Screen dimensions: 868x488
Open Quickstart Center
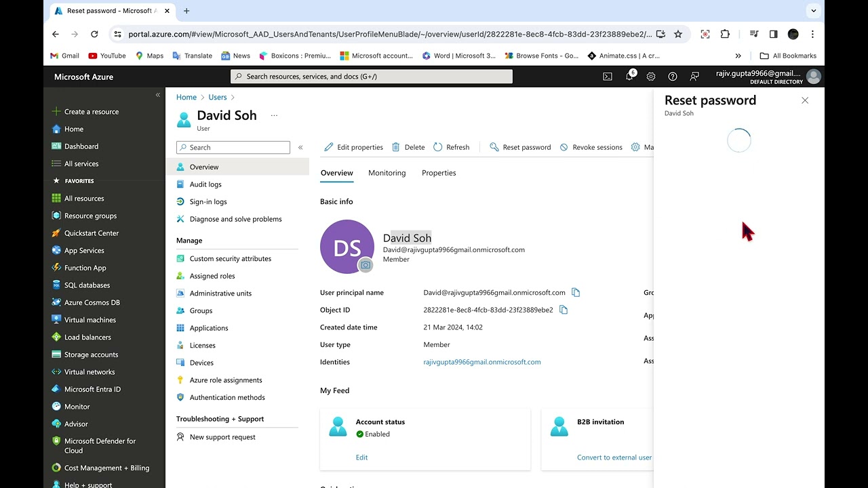coord(92,233)
